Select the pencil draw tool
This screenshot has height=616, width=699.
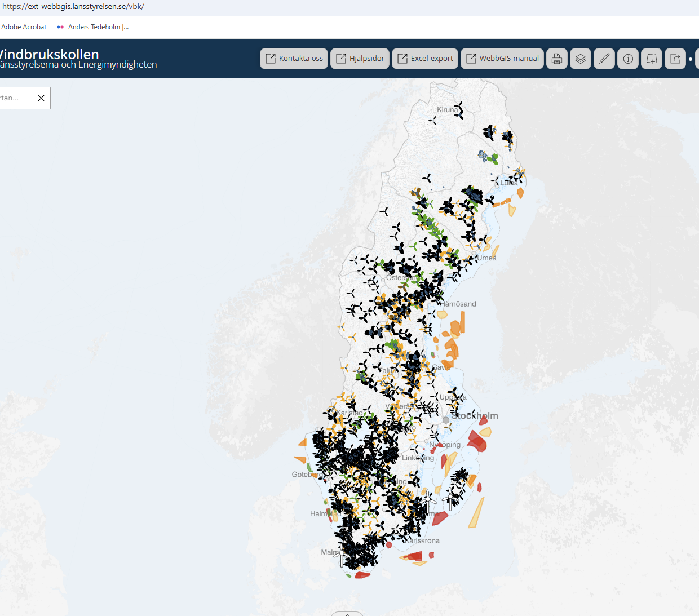[x=604, y=59]
